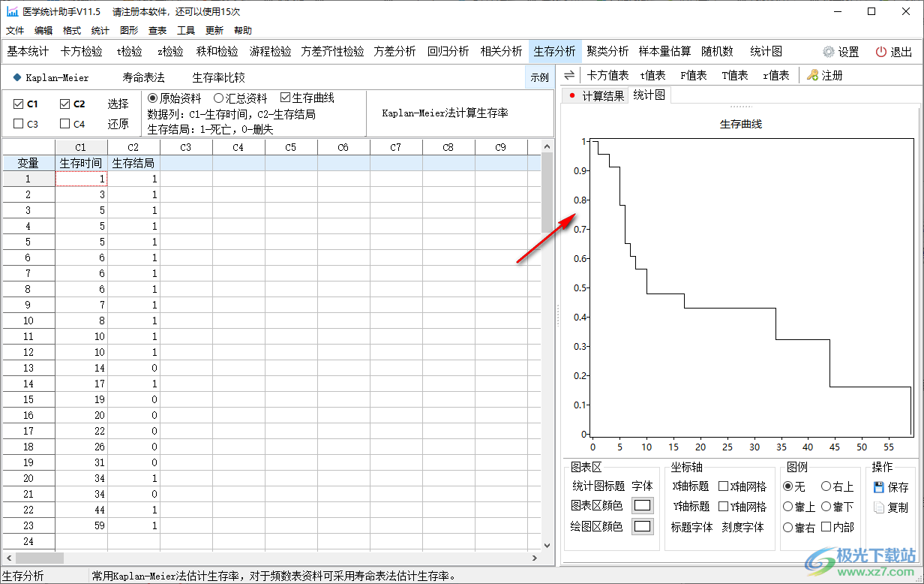
Task: Select the C3 column header
Action: [186, 147]
